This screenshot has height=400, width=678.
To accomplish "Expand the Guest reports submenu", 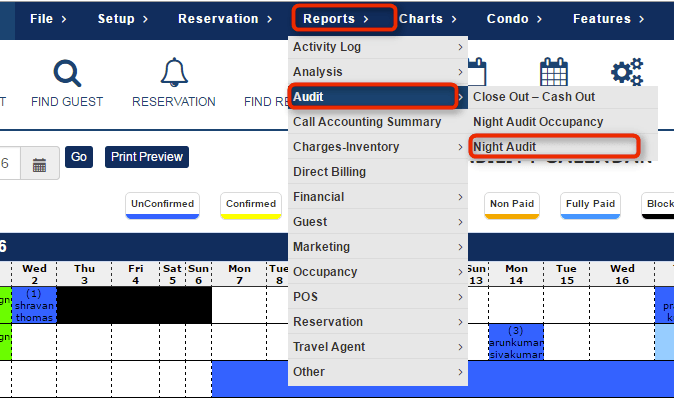I will pos(378,222).
